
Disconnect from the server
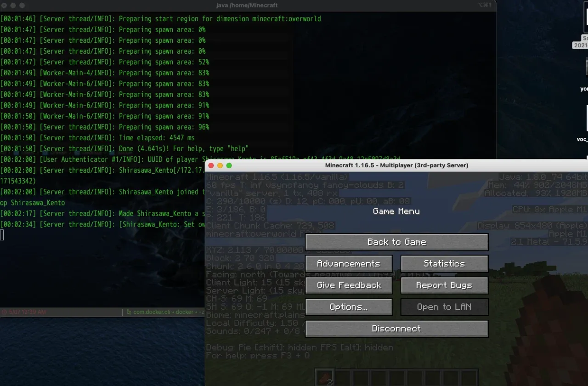tap(396, 329)
